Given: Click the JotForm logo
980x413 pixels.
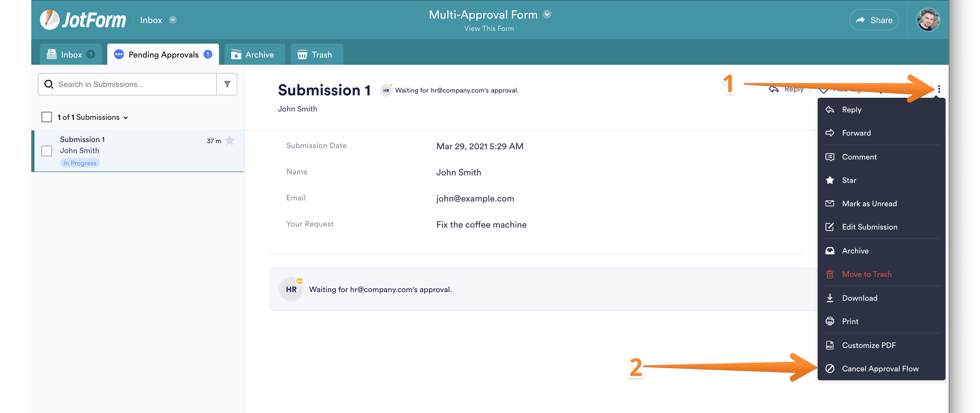Looking at the screenshot, I should coord(83,20).
